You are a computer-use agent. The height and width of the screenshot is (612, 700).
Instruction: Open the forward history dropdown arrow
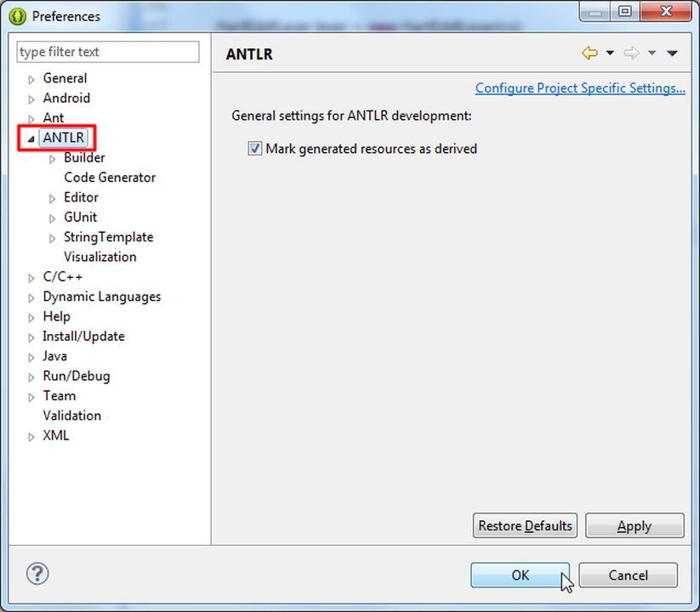point(652,53)
